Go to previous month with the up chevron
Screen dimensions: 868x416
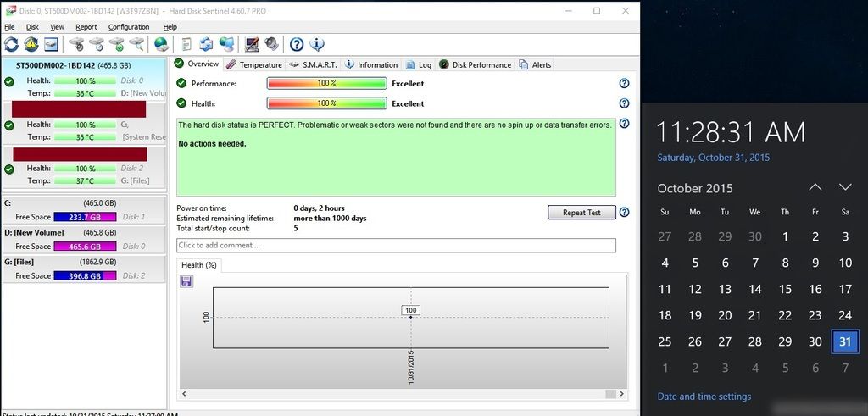[815, 187]
